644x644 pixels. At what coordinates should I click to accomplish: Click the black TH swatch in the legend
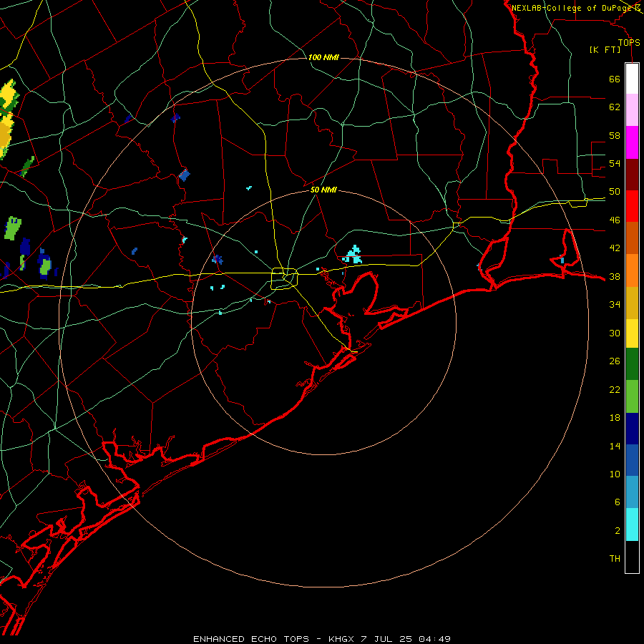pos(632,557)
